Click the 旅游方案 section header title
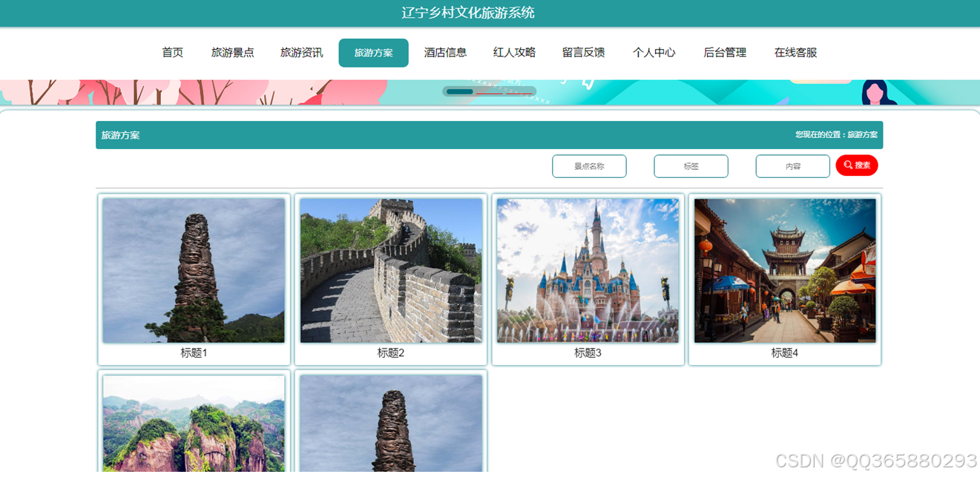 tap(120, 135)
